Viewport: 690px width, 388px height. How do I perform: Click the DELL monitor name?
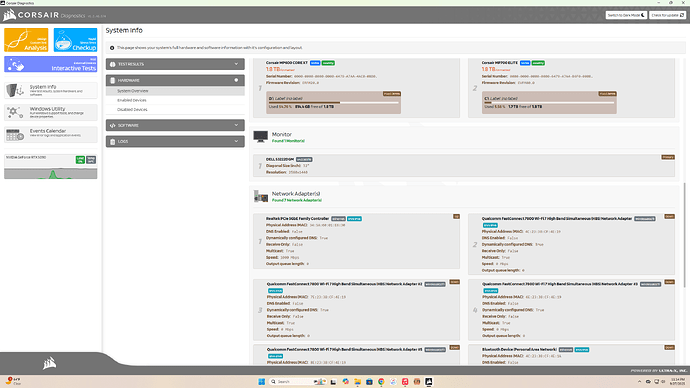280,159
